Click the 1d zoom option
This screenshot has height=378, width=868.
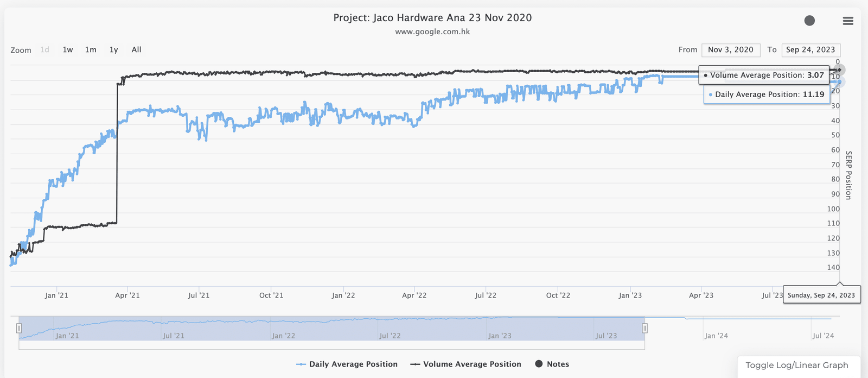45,50
